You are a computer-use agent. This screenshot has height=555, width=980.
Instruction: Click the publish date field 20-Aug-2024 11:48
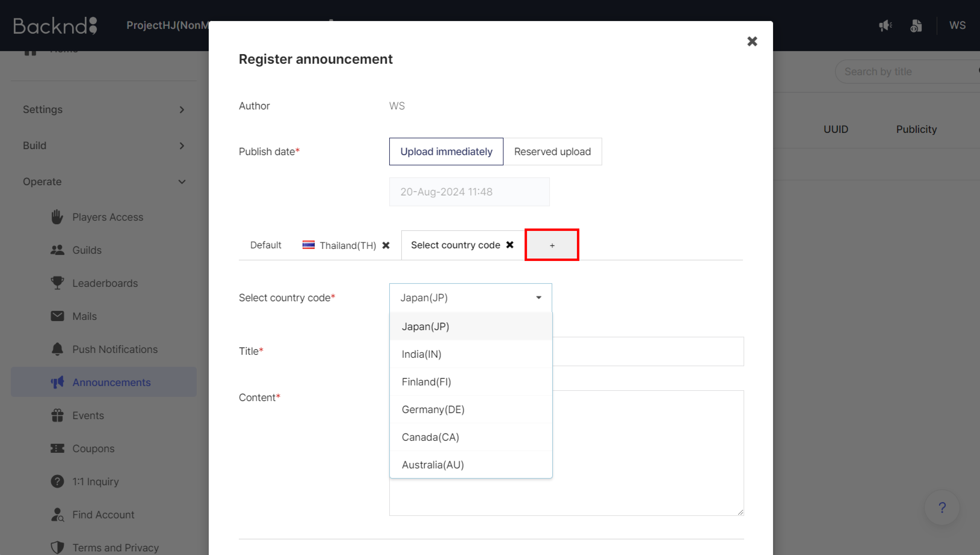tap(469, 192)
